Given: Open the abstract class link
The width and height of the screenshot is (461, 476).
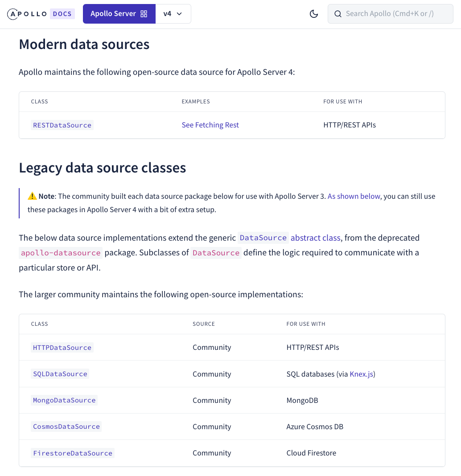Looking at the screenshot, I should click(315, 238).
